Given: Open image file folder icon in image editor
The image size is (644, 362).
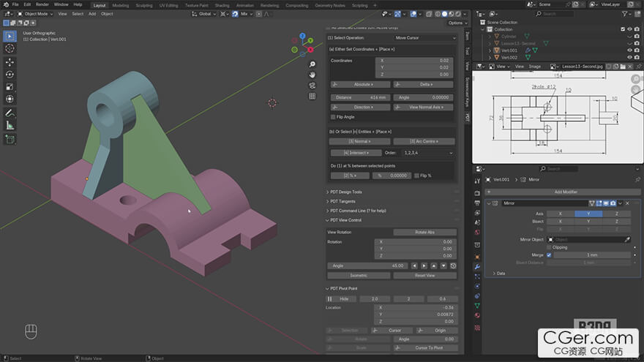Looking at the screenshot, I should [x=623, y=67].
